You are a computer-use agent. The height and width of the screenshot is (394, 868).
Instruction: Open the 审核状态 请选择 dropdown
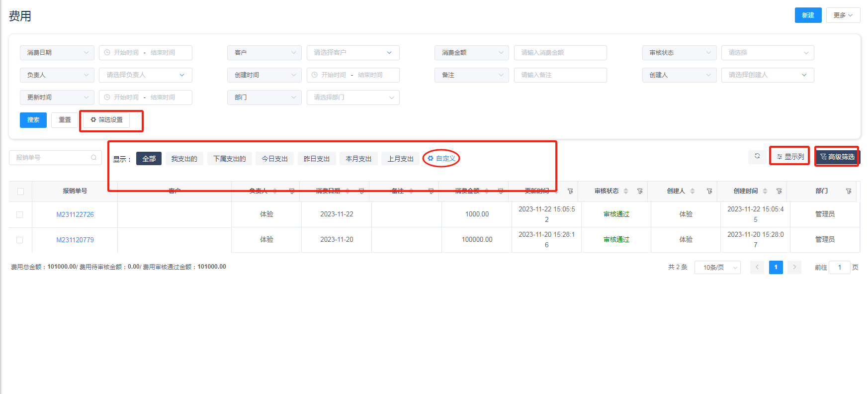768,53
